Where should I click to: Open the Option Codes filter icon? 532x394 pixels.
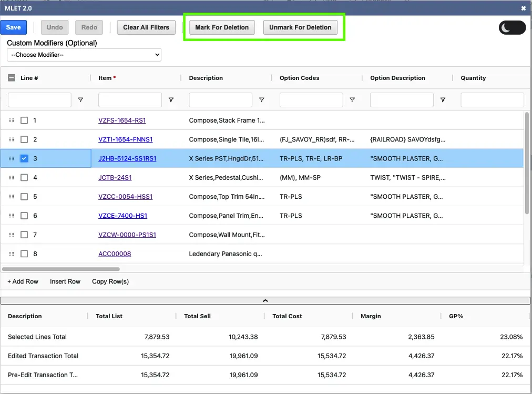[x=352, y=100]
